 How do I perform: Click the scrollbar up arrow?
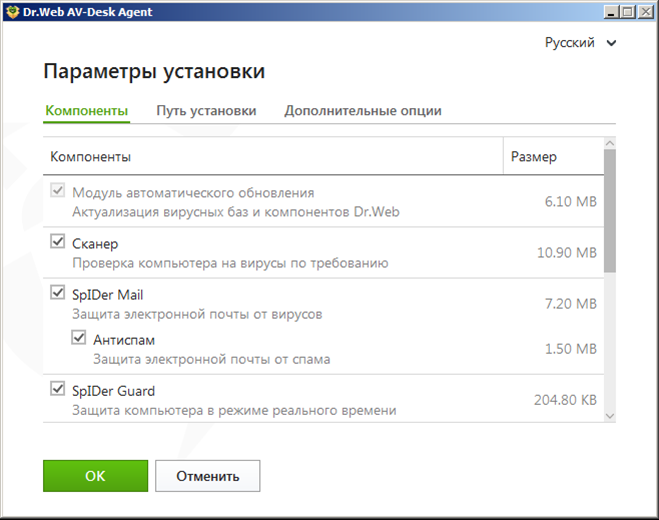coord(610,143)
